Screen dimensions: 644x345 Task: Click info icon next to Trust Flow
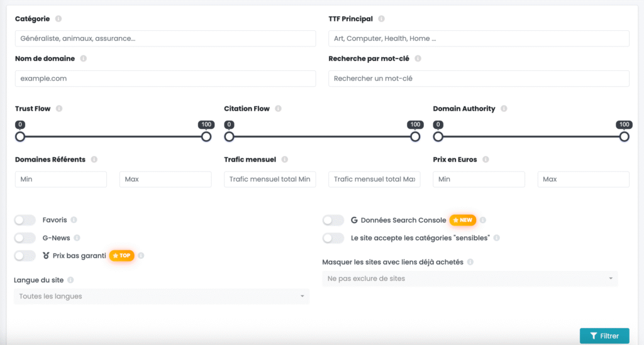59,109
